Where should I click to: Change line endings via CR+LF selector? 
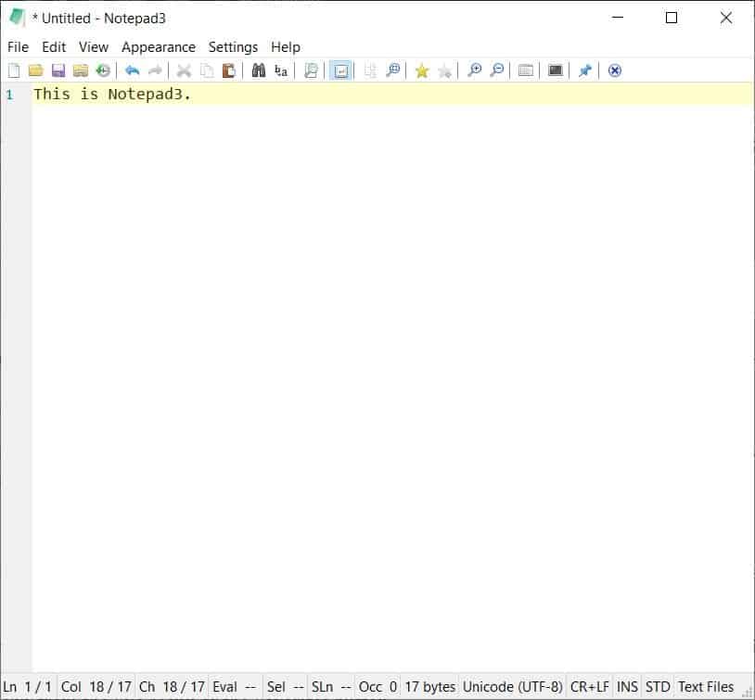point(589,686)
